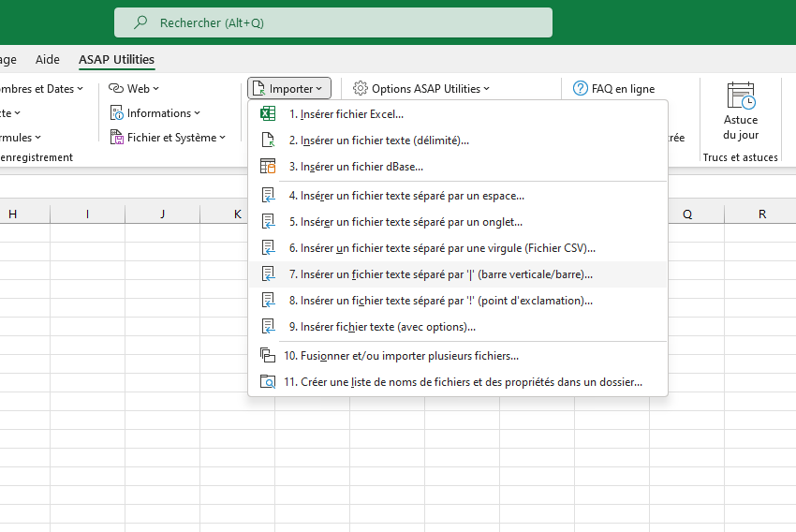Open the Astuce du jour calendar icon

741,96
